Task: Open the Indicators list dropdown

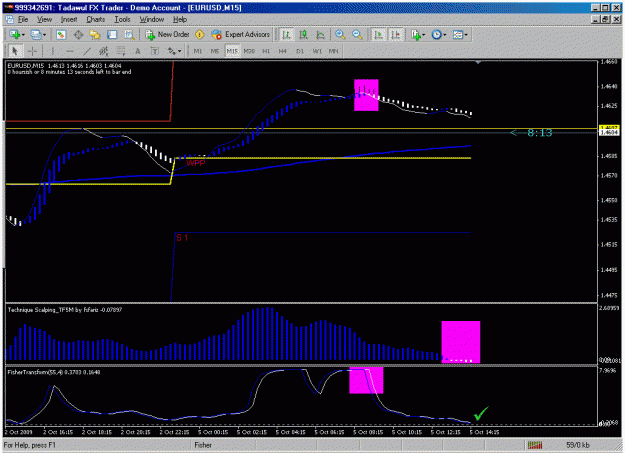Action: tap(418, 35)
